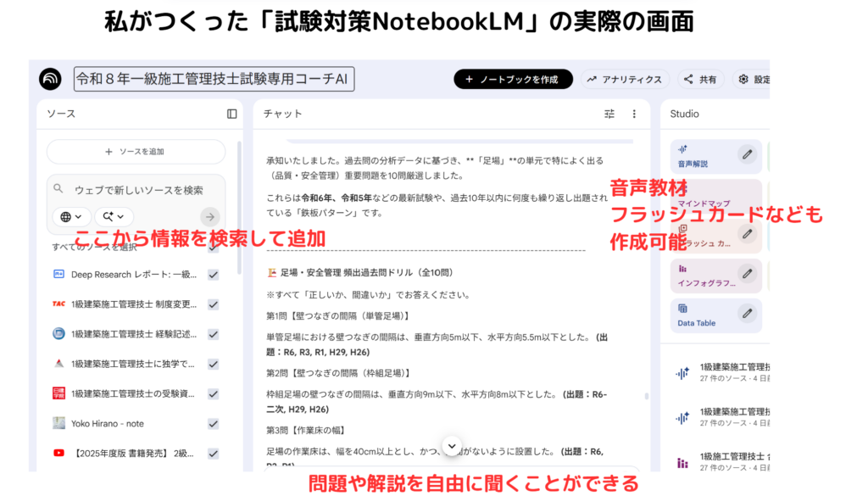This screenshot has height=496, width=868.
Task: Click pencil icon on インフォグラフィック tile
Action: [746, 273]
